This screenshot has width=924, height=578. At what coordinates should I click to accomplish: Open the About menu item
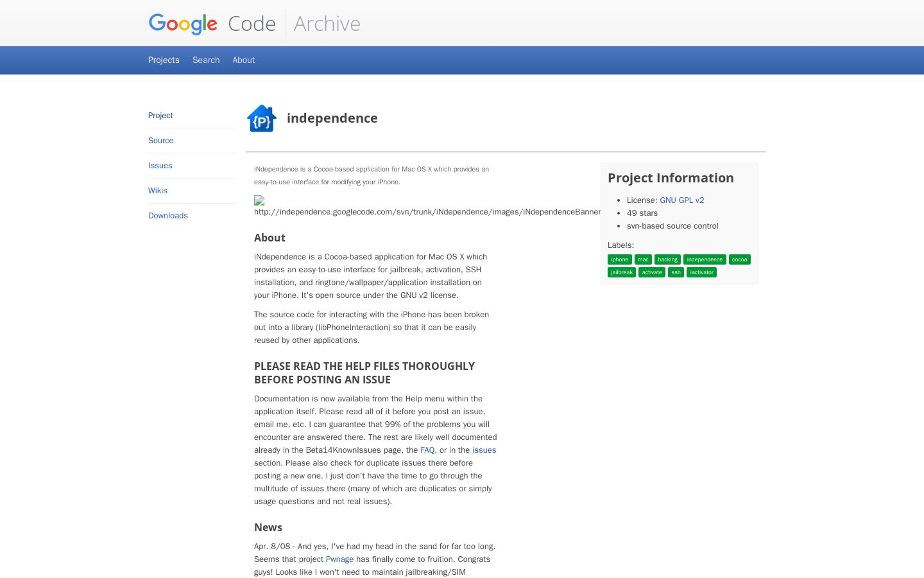[244, 60]
